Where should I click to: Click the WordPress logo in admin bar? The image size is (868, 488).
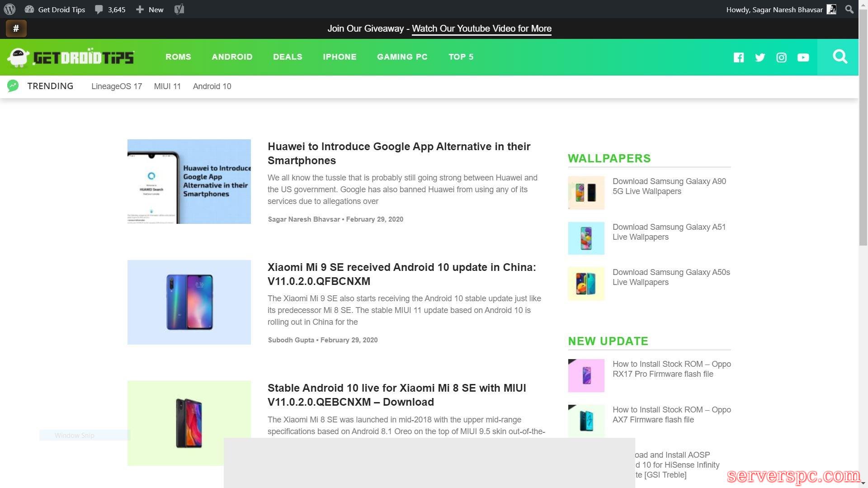(x=9, y=9)
